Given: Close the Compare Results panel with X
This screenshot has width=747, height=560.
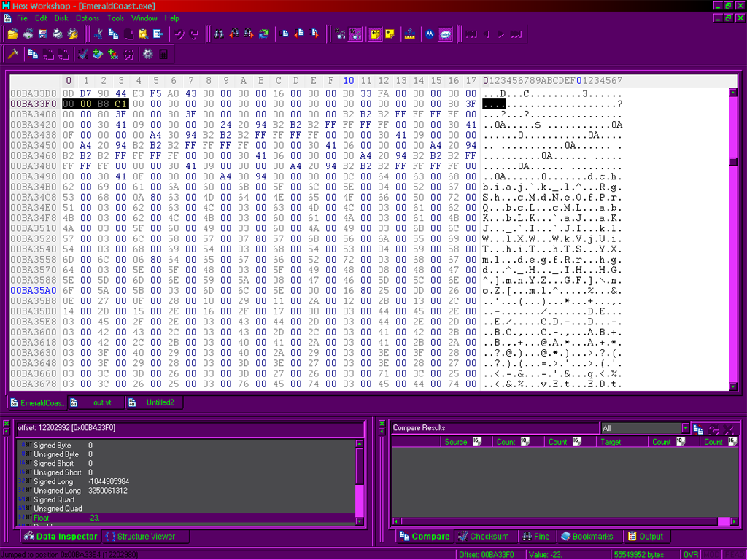Looking at the screenshot, I should click(x=382, y=424).
